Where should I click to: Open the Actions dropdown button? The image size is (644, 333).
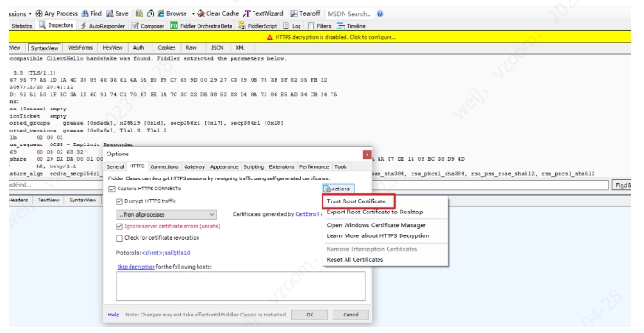[x=337, y=189]
